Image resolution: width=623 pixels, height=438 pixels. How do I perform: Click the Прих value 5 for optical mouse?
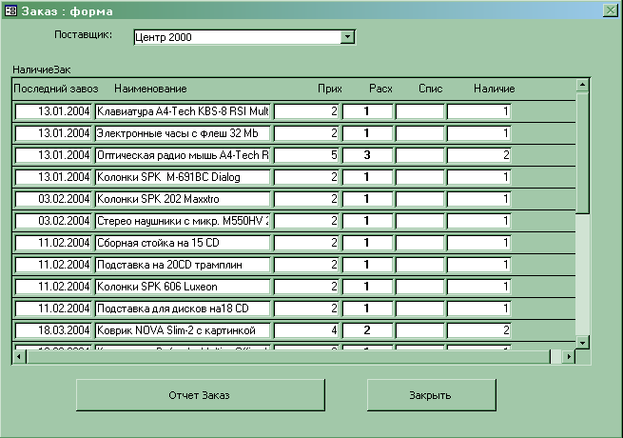(x=307, y=155)
